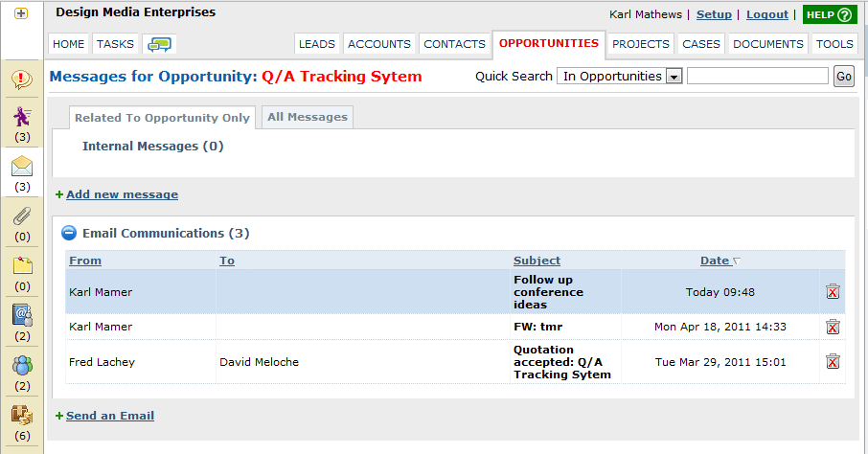The image size is (868, 454).
Task: Open the notes yellow sticky sidebar icon
Action: 23,265
